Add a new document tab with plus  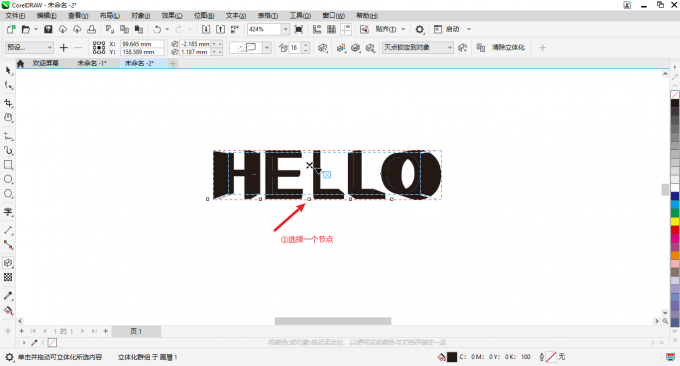point(173,63)
